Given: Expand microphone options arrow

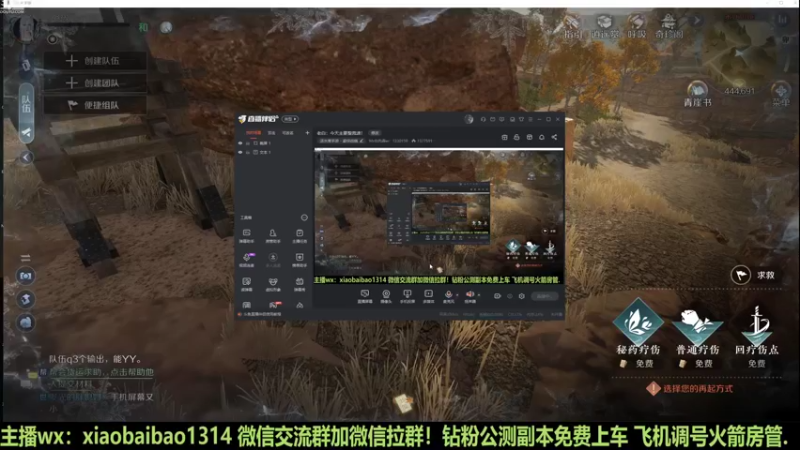Looking at the screenshot, I should (x=457, y=294).
